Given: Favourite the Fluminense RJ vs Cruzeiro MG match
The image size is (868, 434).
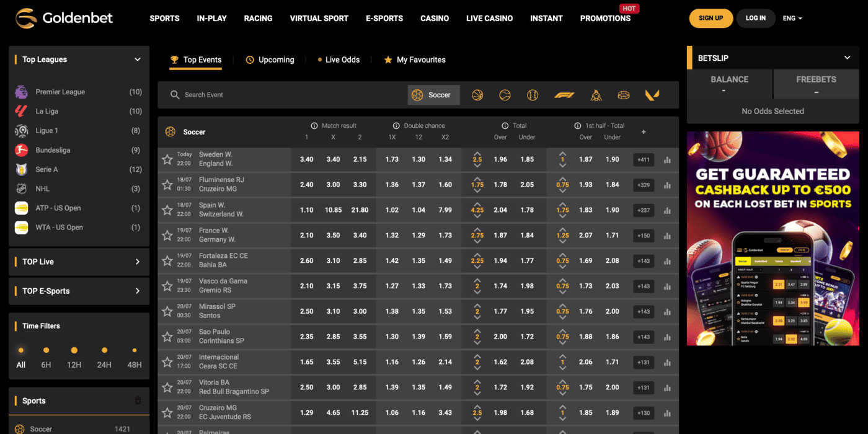Looking at the screenshot, I should pyautogui.click(x=167, y=185).
